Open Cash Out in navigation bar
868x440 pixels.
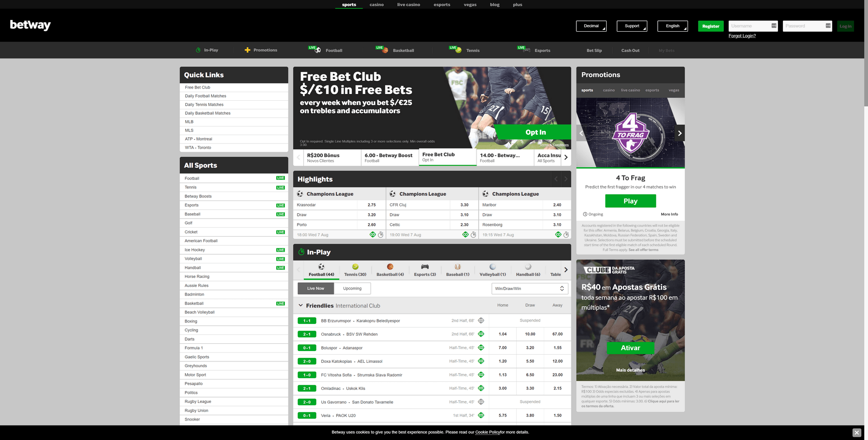630,51
